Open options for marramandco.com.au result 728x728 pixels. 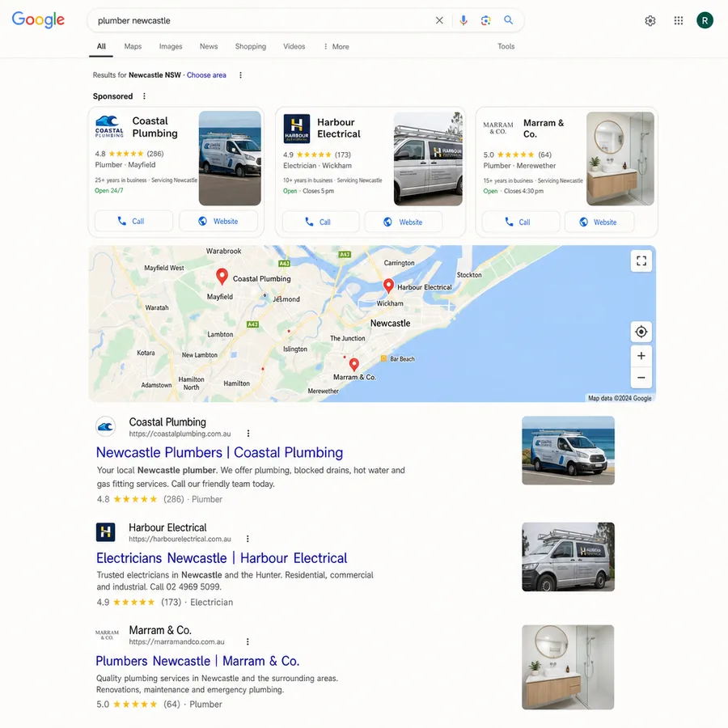tap(248, 641)
